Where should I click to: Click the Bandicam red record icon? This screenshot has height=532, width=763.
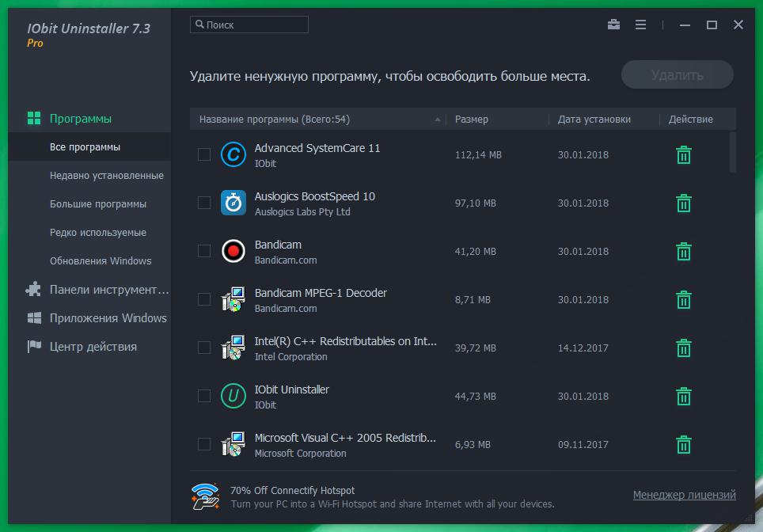point(233,252)
